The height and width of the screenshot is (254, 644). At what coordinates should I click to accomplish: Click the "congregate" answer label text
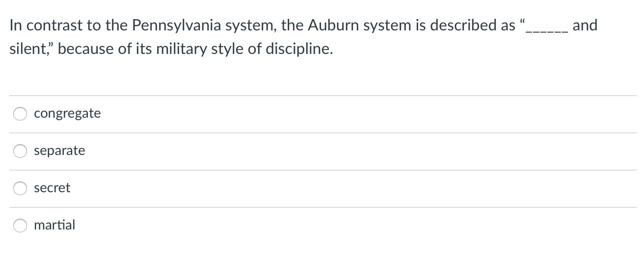point(67,114)
